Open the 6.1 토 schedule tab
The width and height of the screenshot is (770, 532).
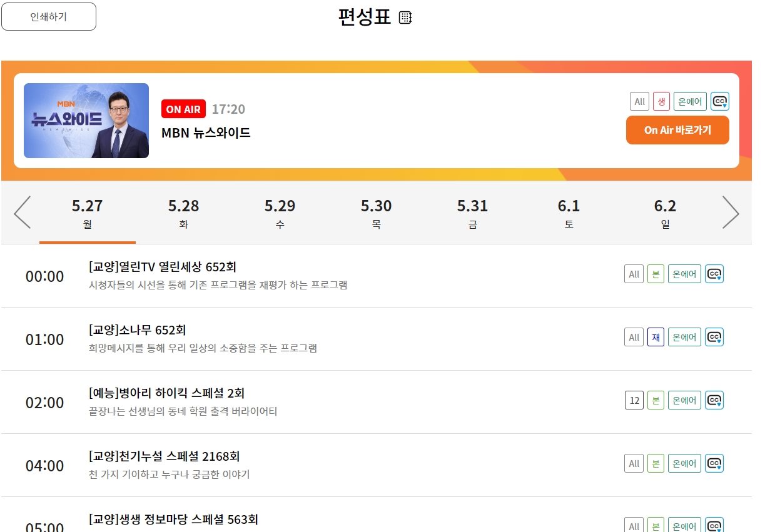pos(569,213)
